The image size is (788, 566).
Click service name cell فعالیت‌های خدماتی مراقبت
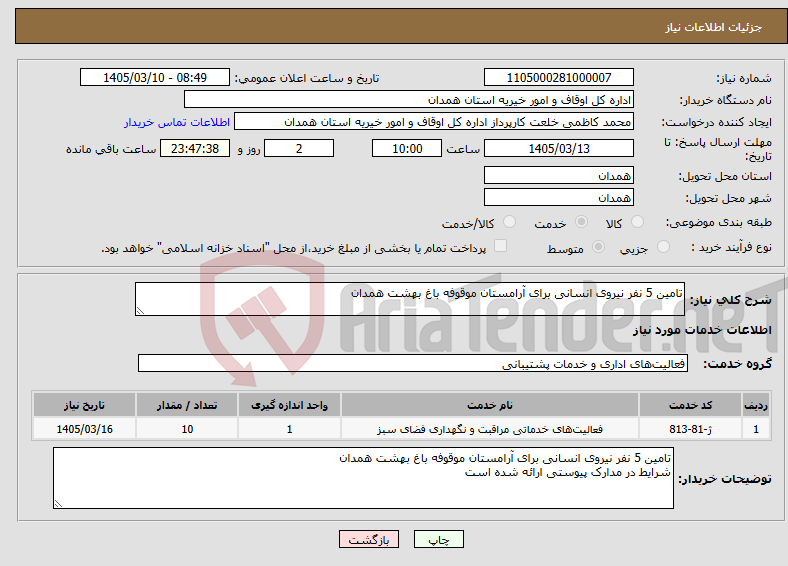489,429
